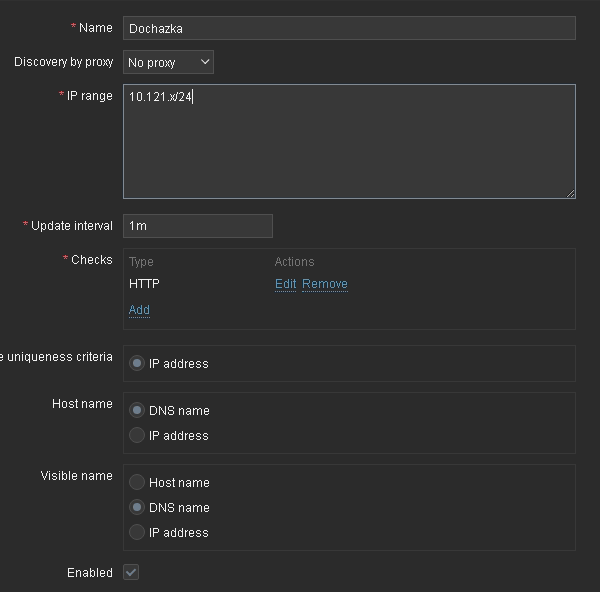Add a new discovery check

pyautogui.click(x=139, y=310)
